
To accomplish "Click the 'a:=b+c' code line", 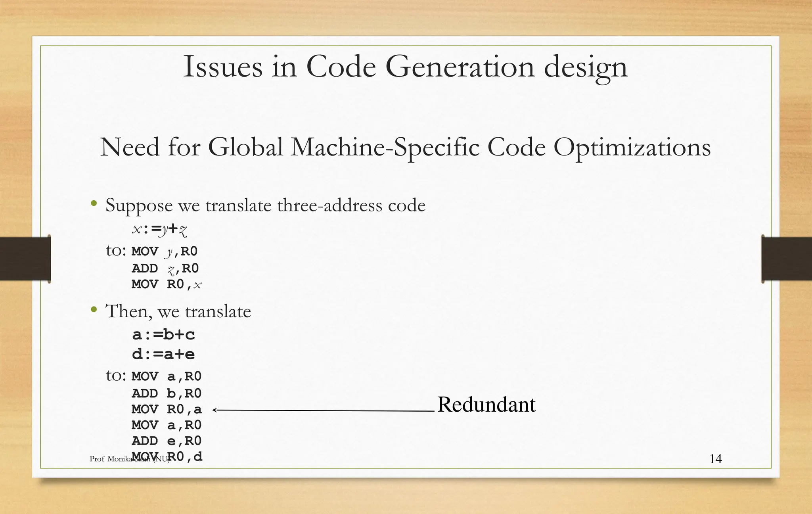I will [163, 335].
